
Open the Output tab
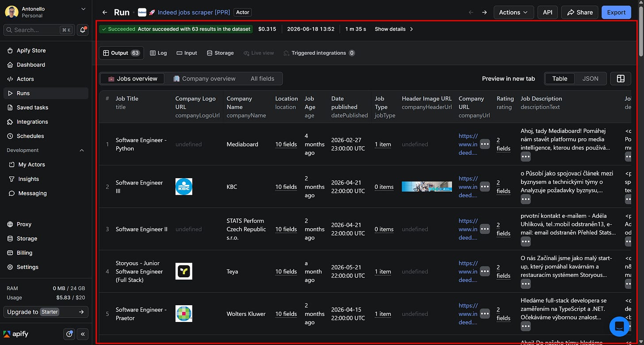122,53
